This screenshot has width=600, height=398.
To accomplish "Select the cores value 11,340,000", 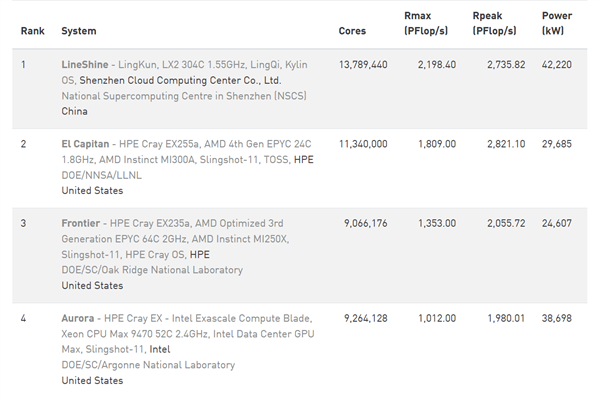I will (x=363, y=144).
